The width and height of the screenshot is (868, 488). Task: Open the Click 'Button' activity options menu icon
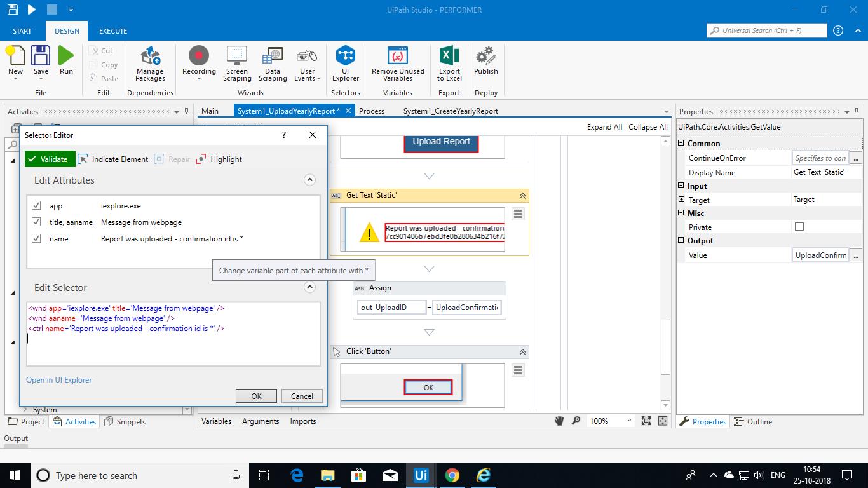point(518,370)
